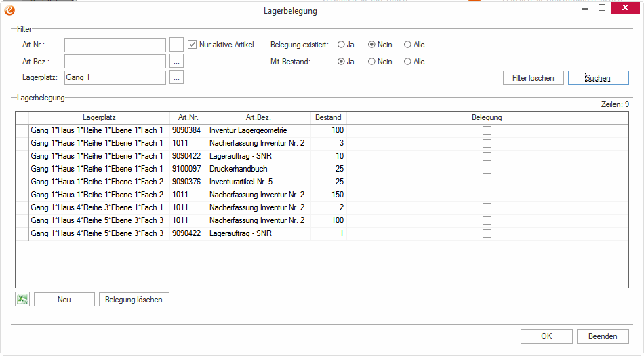Click the 'Neu' button
Screen dimensions: 644x356
click(64, 299)
